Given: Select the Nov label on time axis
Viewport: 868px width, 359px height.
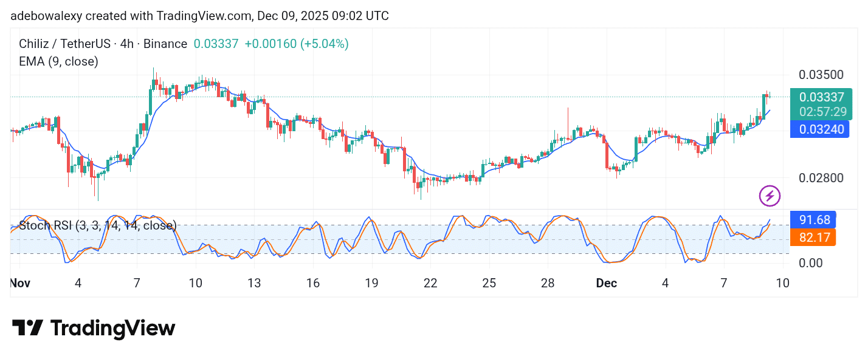Looking at the screenshot, I should point(20,283).
